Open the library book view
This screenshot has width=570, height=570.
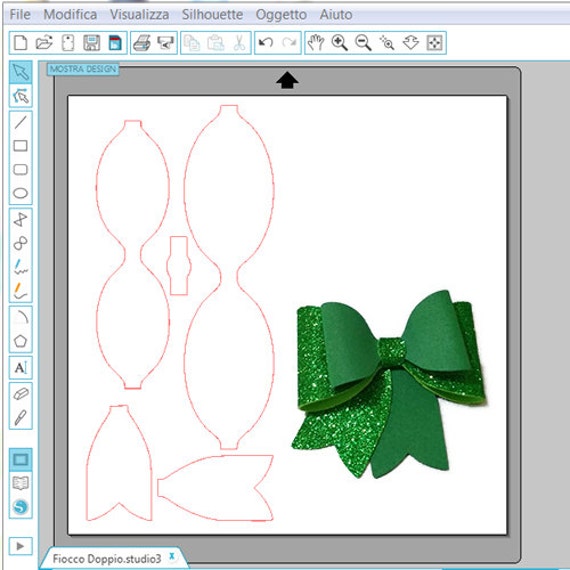[21, 483]
